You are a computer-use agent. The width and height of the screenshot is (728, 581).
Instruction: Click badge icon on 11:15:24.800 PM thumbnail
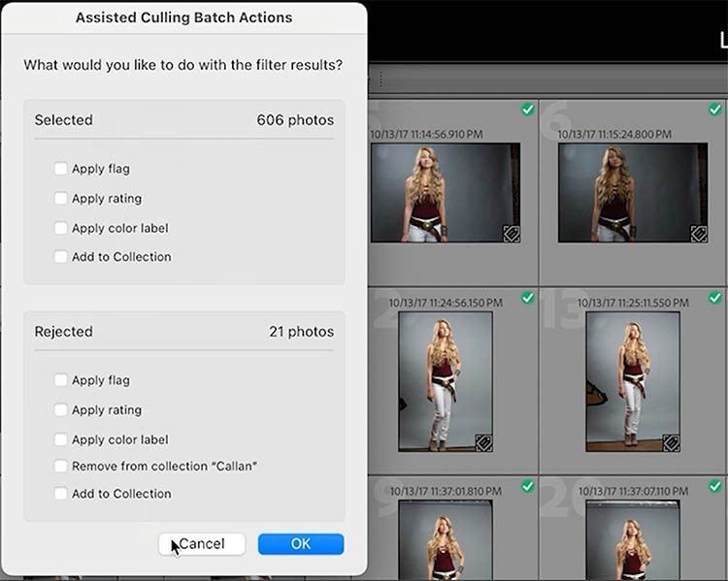(698, 233)
